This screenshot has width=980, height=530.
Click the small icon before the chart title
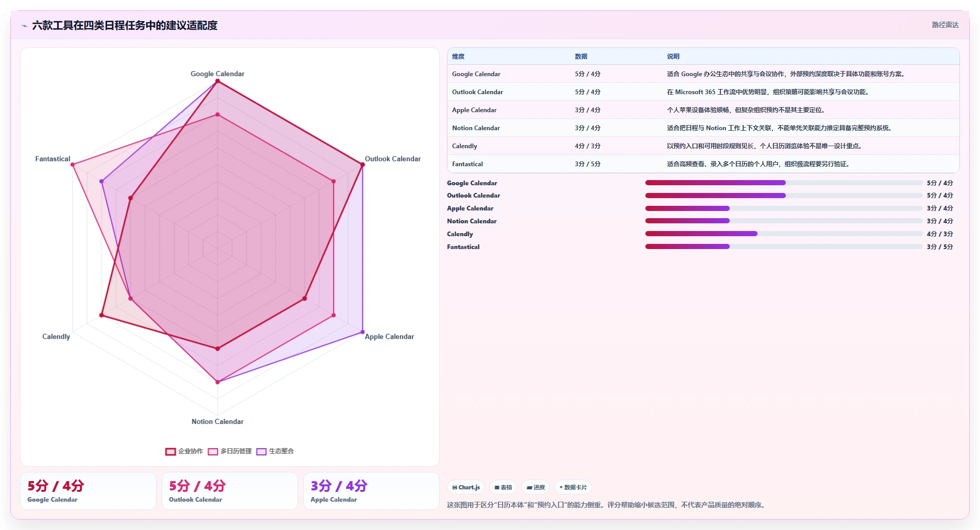pyautogui.click(x=24, y=26)
